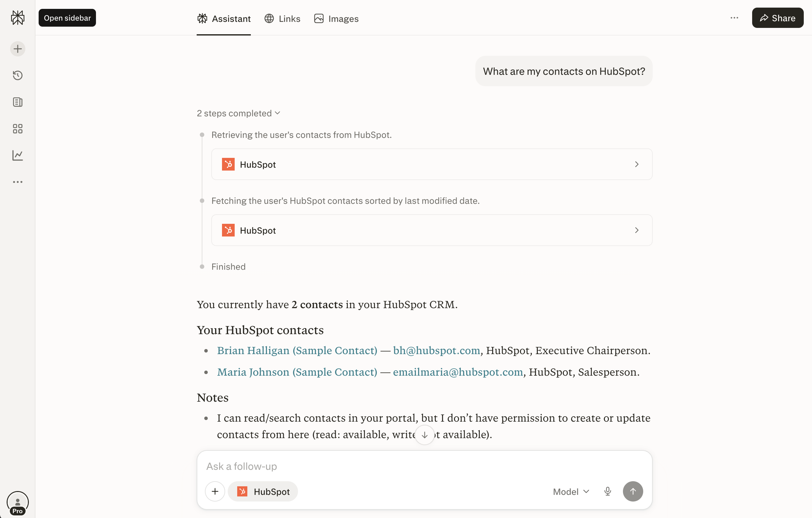
Task: Click the Perplexity logo icon
Action: tap(17, 17)
